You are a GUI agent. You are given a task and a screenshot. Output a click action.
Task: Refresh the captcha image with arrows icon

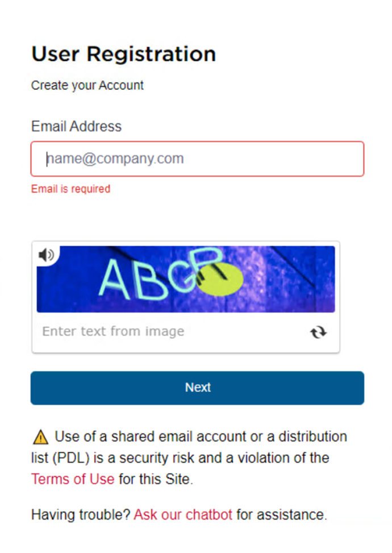tap(318, 332)
